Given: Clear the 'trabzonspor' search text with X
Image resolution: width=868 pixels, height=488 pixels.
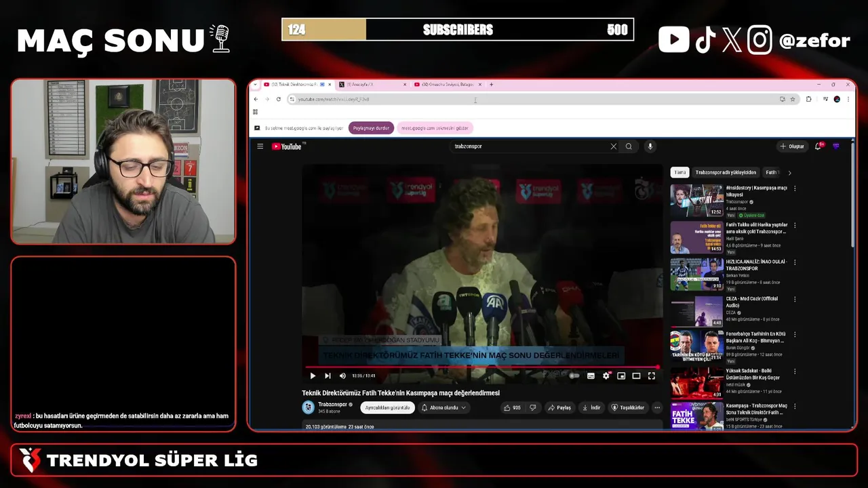Looking at the screenshot, I should click(x=614, y=146).
